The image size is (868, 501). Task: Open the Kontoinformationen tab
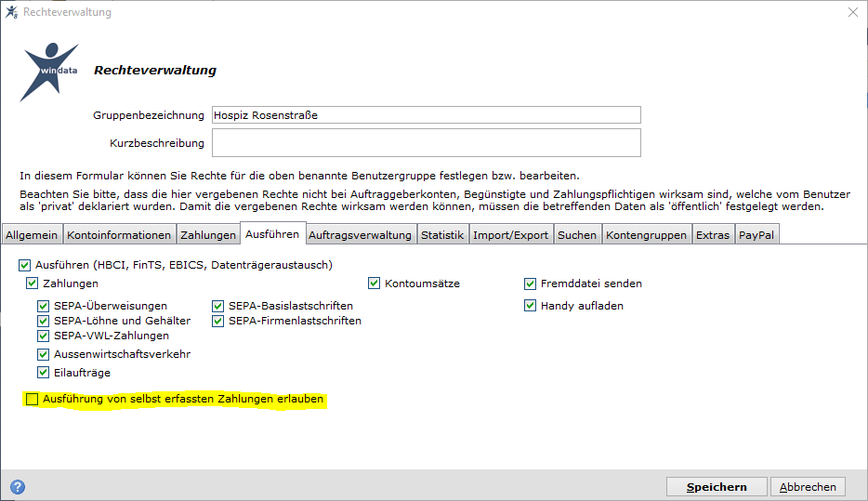pos(119,235)
